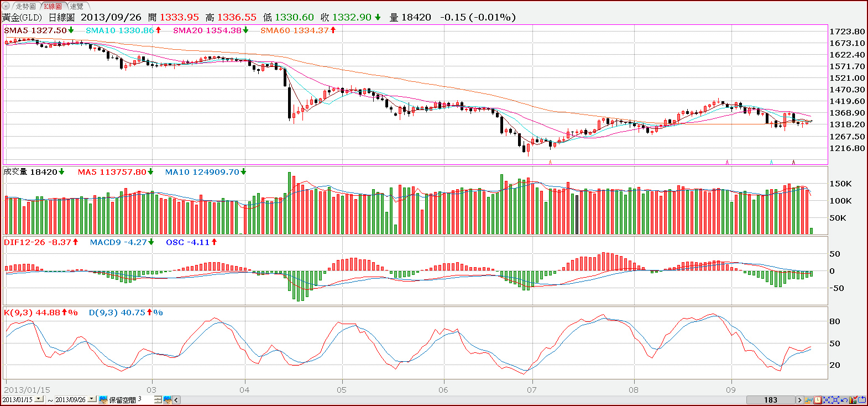Click the blue return arrow icon at bottom right

pyautogui.click(x=862, y=400)
